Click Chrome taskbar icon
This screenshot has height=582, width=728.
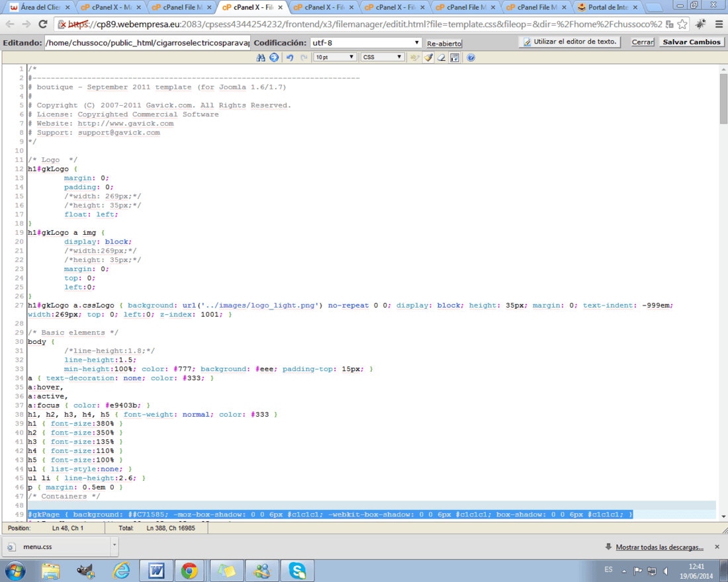[x=189, y=570]
